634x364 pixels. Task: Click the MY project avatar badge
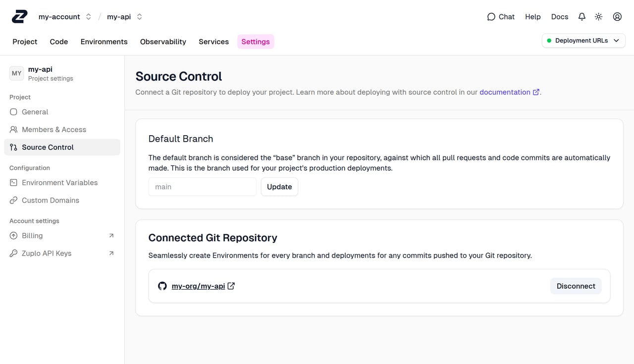click(17, 73)
